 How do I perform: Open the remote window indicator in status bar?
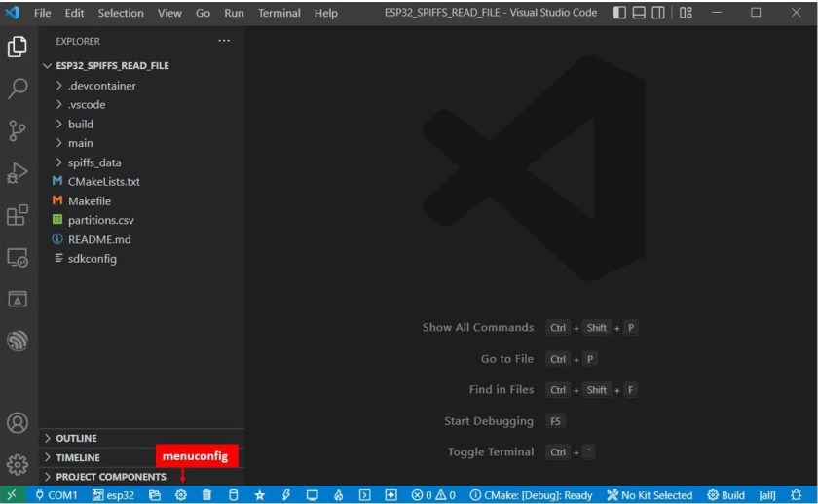tap(12, 494)
